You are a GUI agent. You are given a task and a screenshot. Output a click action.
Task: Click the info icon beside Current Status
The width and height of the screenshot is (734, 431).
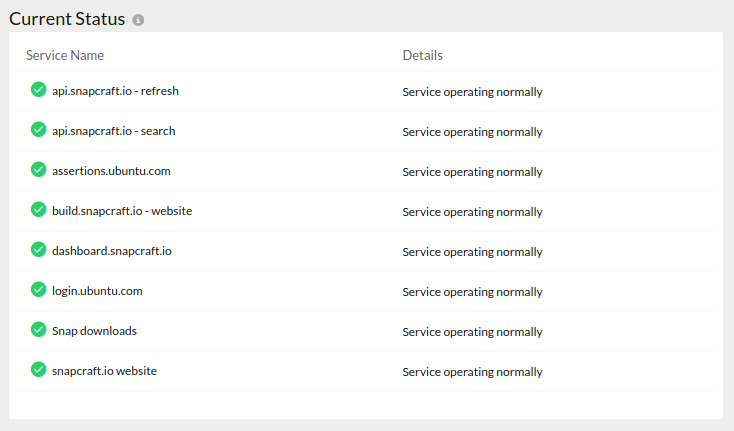[138, 20]
